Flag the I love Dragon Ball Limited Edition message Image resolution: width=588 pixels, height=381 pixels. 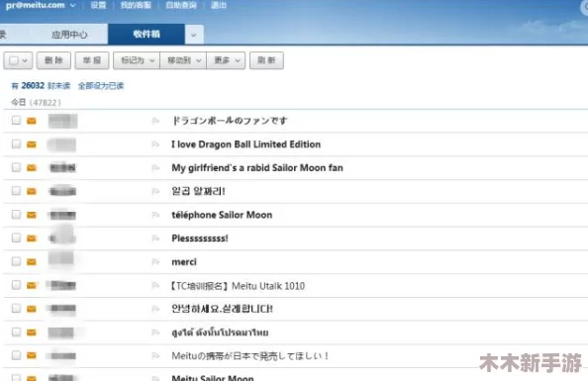click(x=155, y=144)
